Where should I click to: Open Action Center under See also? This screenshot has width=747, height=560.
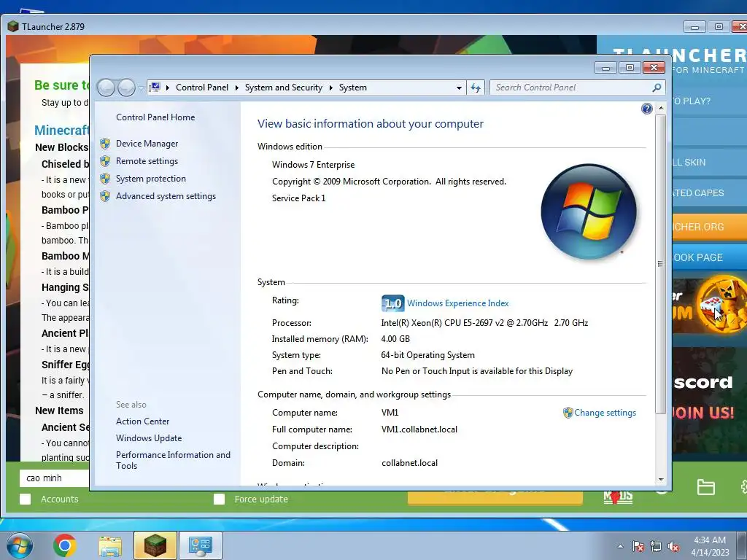coord(142,421)
